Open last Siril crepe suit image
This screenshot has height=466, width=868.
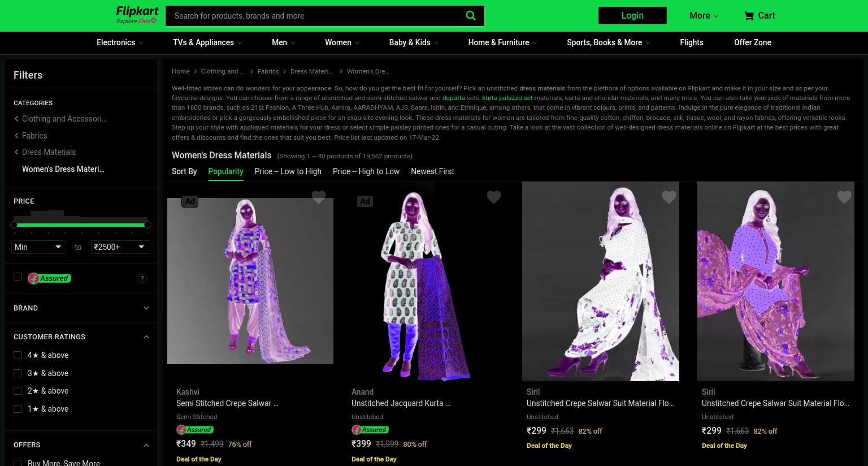point(776,281)
